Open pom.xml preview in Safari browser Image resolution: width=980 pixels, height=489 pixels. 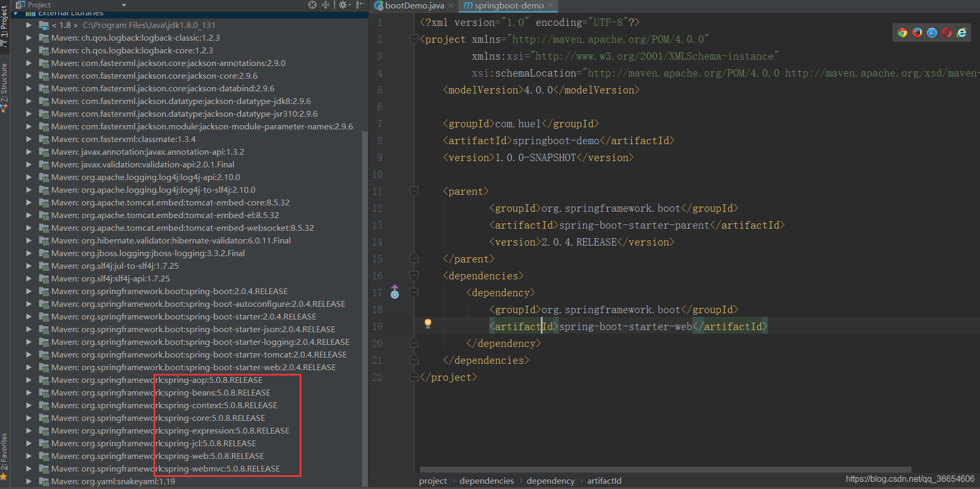pyautogui.click(x=932, y=33)
